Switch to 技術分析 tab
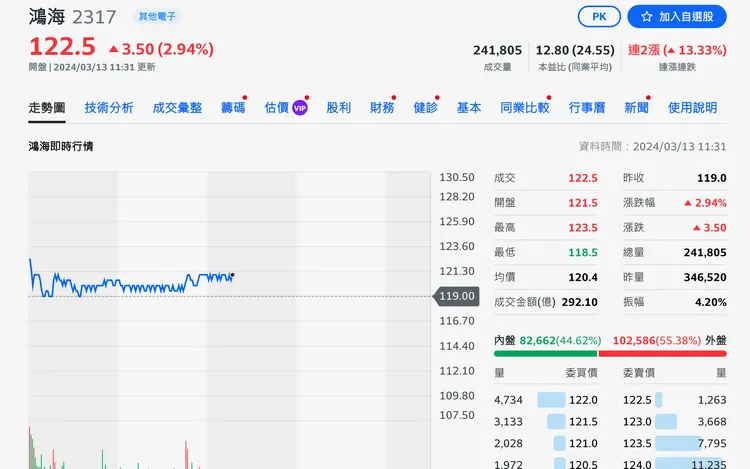The image size is (750, 469). pos(109,108)
